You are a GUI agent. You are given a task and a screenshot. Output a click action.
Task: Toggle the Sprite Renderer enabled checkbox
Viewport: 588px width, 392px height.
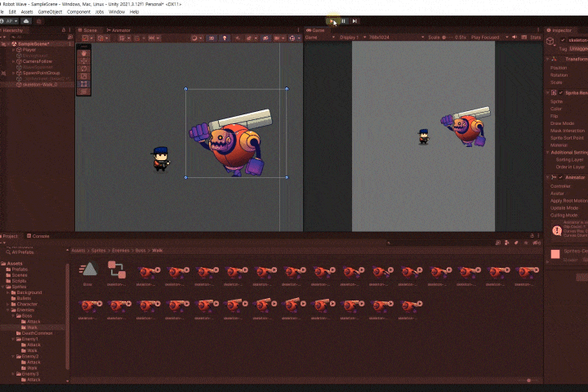click(x=560, y=92)
